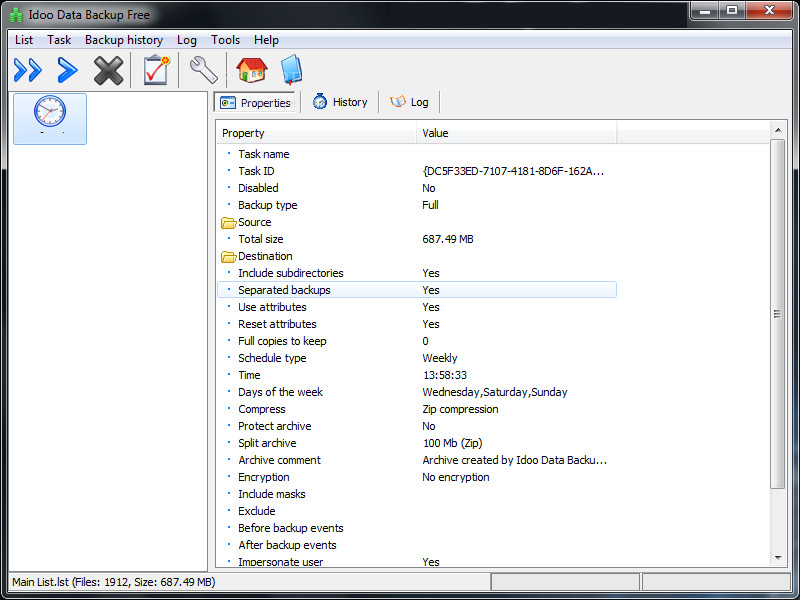This screenshot has width=800, height=600.
Task: Open the Log menu in menu bar
Action: (x=187, y=40)
